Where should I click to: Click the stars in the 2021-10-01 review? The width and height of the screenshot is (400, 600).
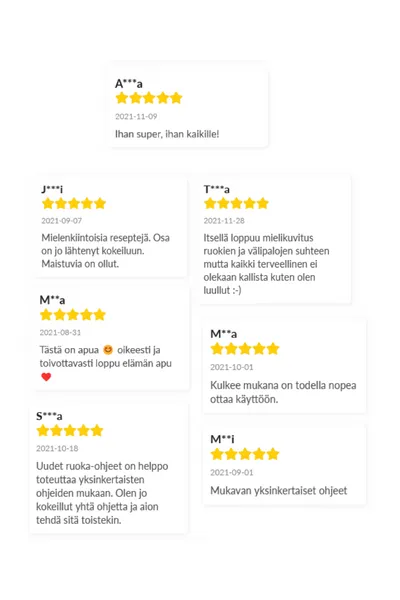[245, 349]
